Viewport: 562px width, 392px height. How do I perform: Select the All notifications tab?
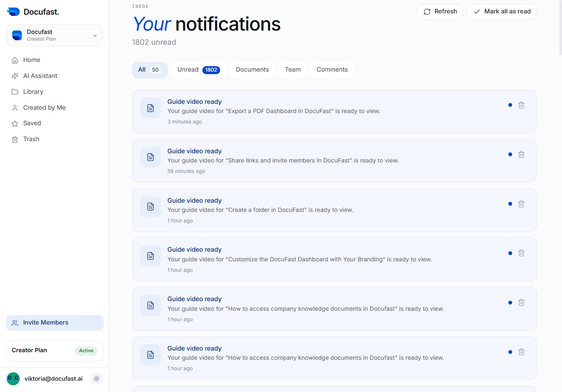click(x=150, y=70)
